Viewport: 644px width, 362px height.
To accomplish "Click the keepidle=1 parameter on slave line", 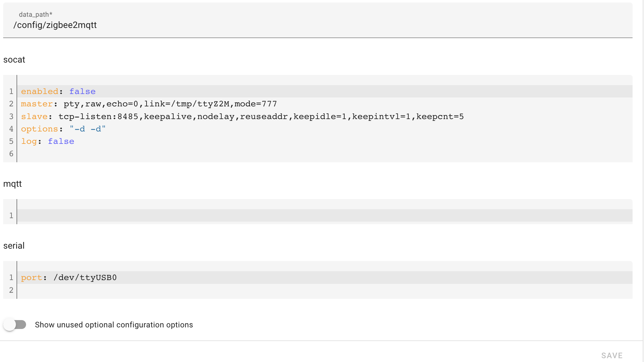I will coord(319,116).
